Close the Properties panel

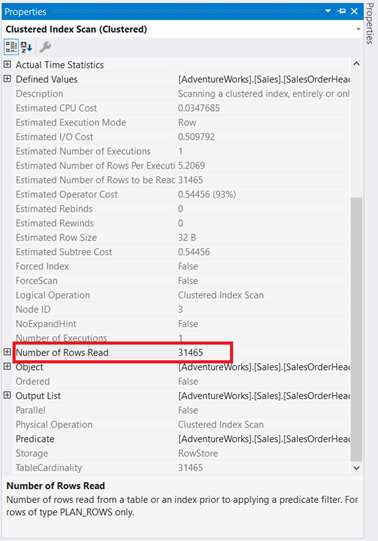point(354,11)
